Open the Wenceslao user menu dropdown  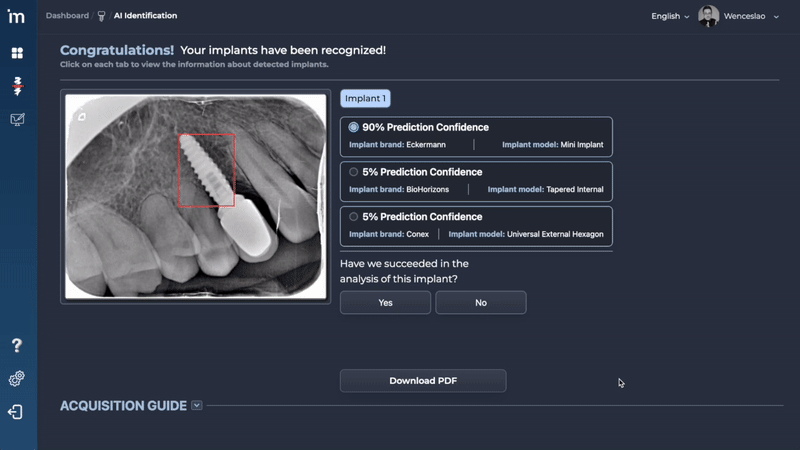pyautogui.click(x=751, y=16)
